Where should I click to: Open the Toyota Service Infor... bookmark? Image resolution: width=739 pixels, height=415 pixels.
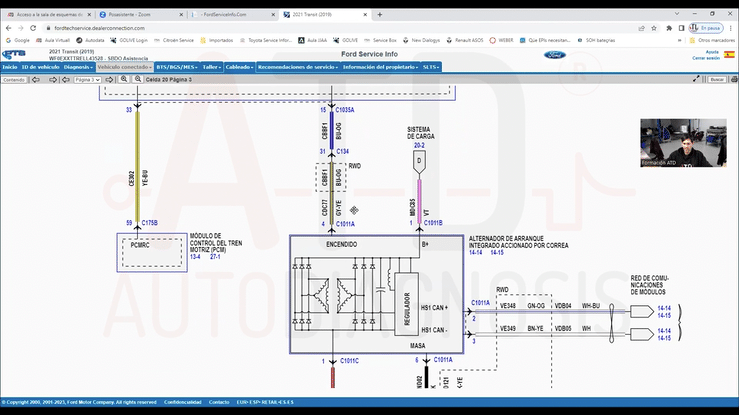click(x=266, y=41)
